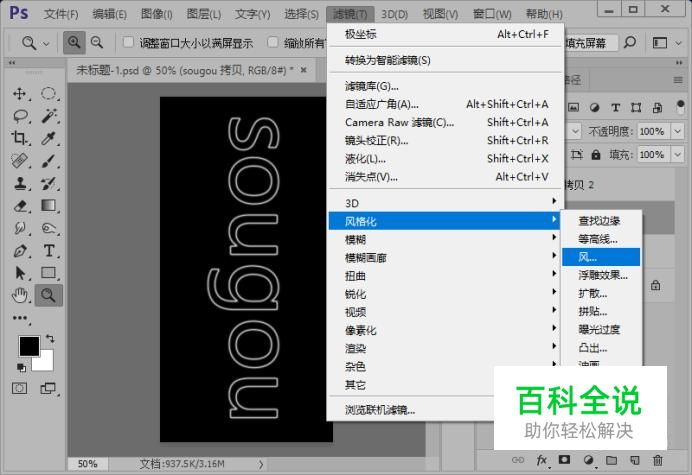Create a new layer icon
Viewport: 692px width, 475px height.
coord(635,460)
